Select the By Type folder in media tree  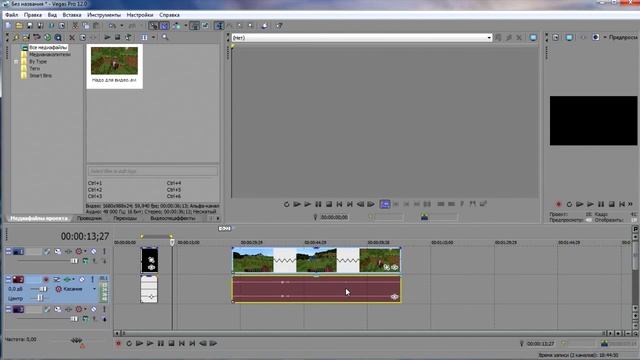pyautogui.click(x=38, y=62)
